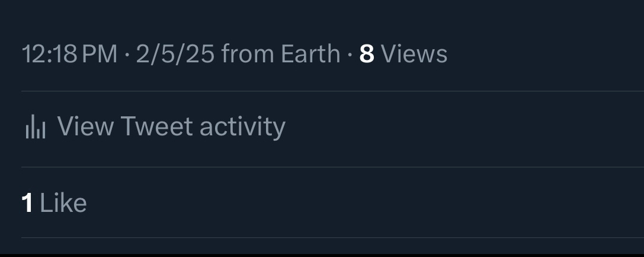Click the 8 Views count
Viewport: 644px width, 257px height.
point(403,54)
